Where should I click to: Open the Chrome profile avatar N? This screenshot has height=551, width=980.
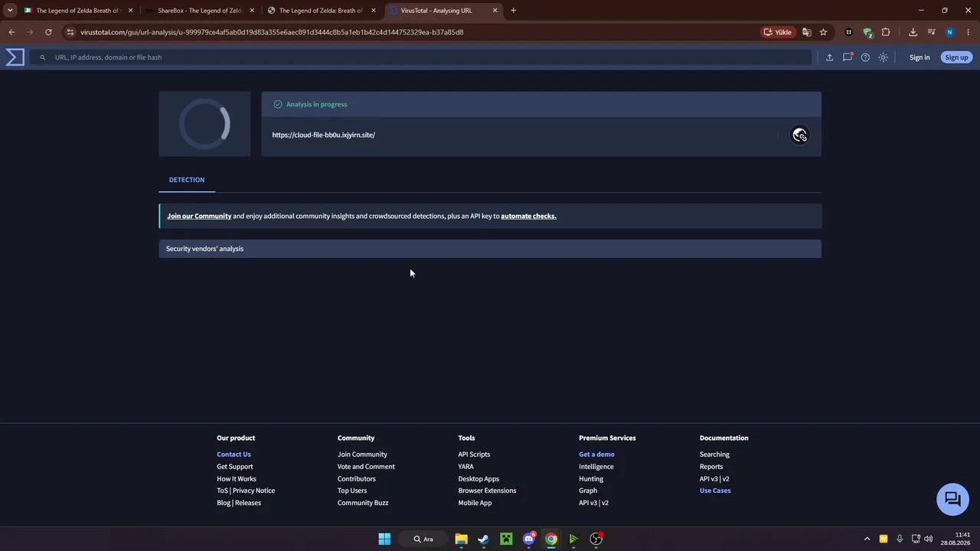pos(950,32)
